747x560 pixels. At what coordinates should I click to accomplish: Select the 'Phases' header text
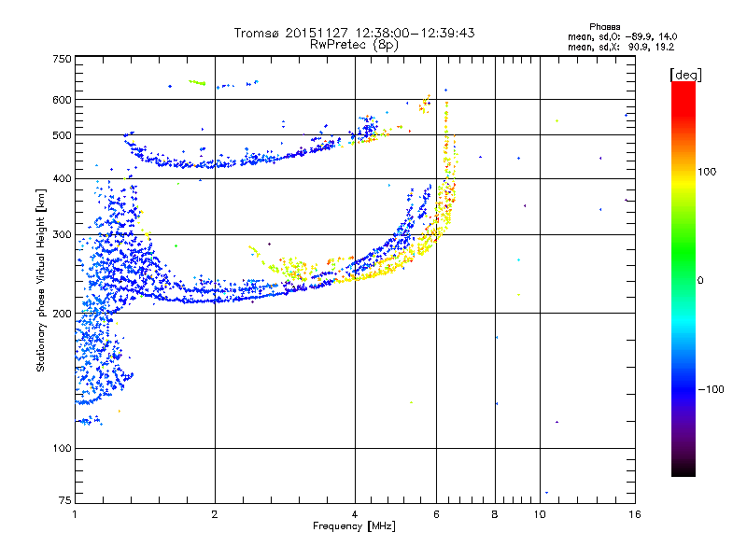tap(604, 27)
